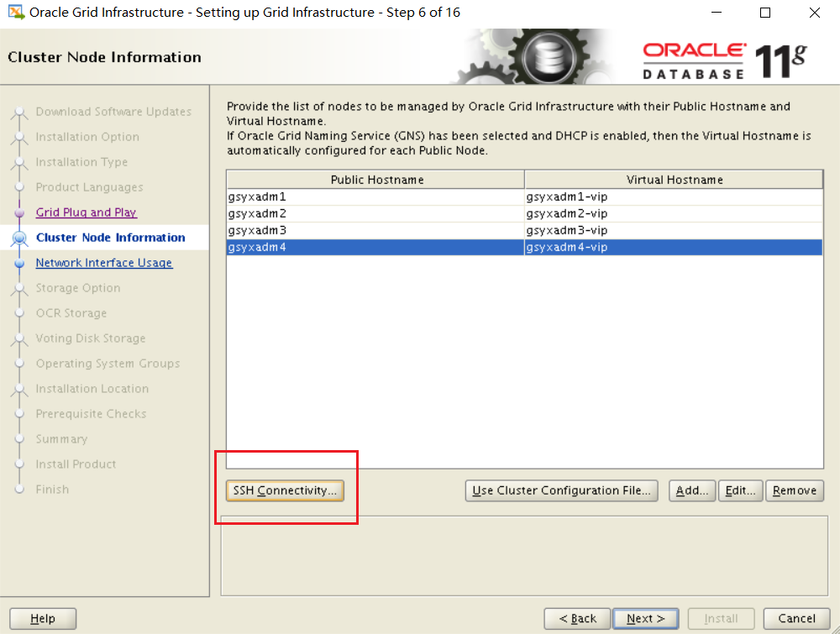
Task: Click the SSH Connectivity button
Action: tap(285, 490)
